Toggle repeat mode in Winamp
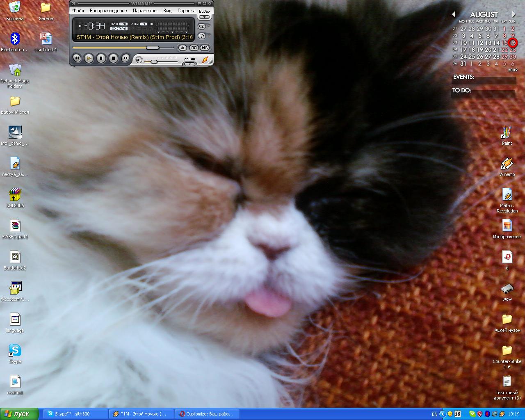Image resolution: width=525 pixels, height=420 pixels. click(202, 26)
